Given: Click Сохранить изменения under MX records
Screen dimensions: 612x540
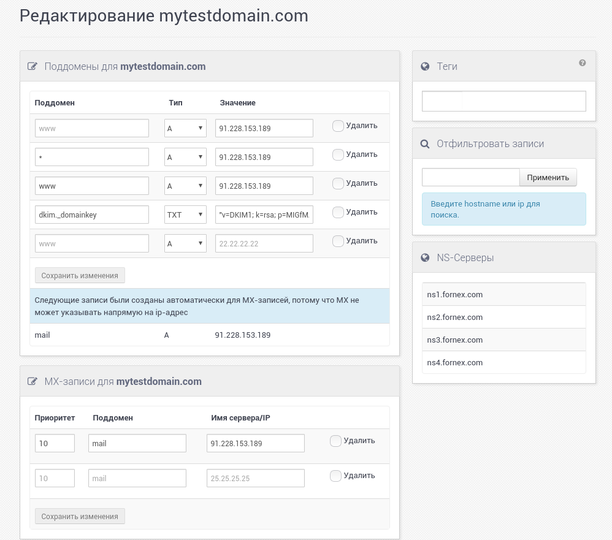Looking at the screenshot, I should (80, 516).
